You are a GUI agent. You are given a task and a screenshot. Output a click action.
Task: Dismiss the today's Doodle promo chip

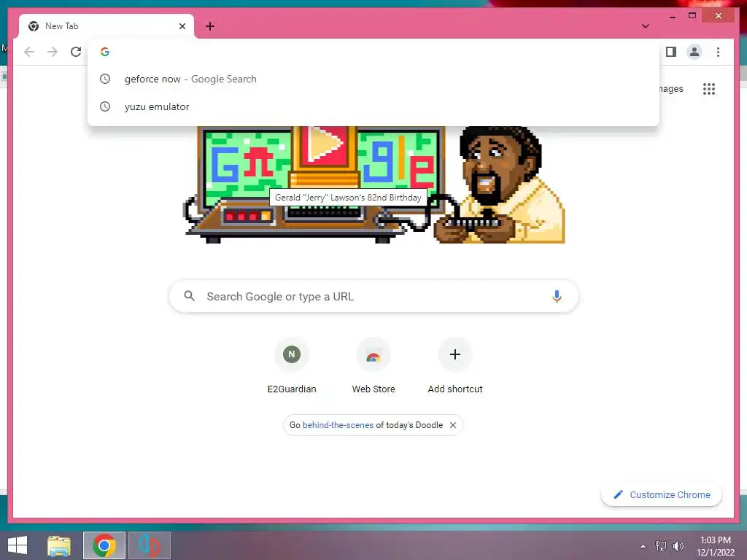453,425
